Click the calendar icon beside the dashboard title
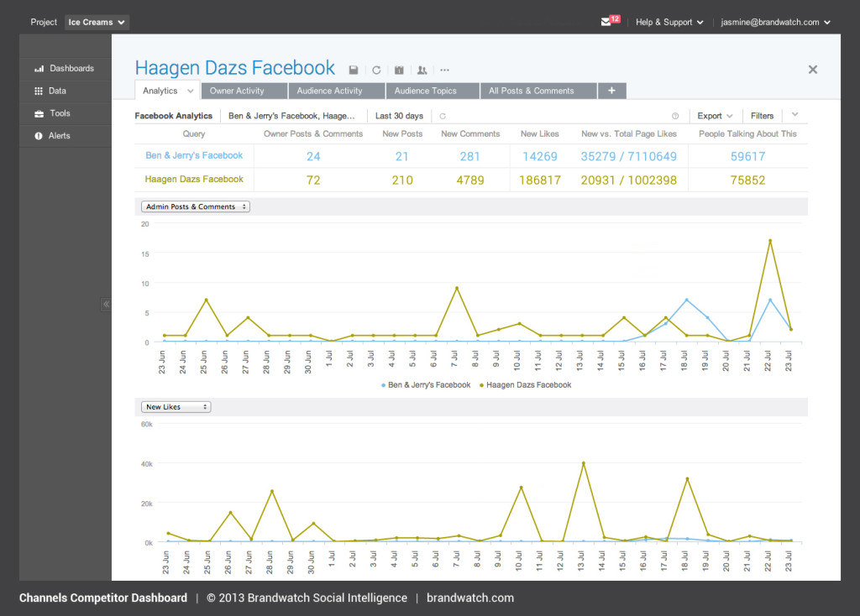The width and height of the screenshot is (860, 616). tap(399, 70)
